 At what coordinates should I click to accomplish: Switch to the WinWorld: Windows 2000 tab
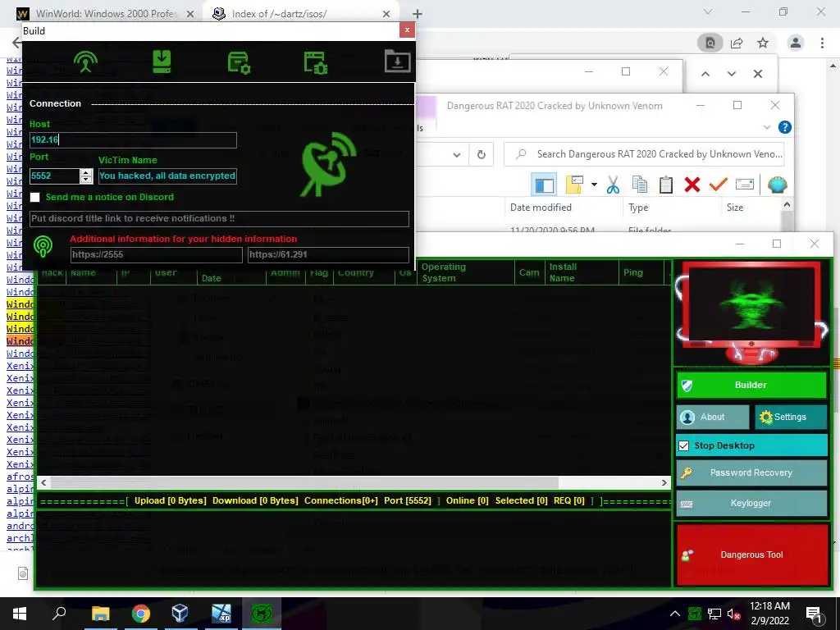106,13
